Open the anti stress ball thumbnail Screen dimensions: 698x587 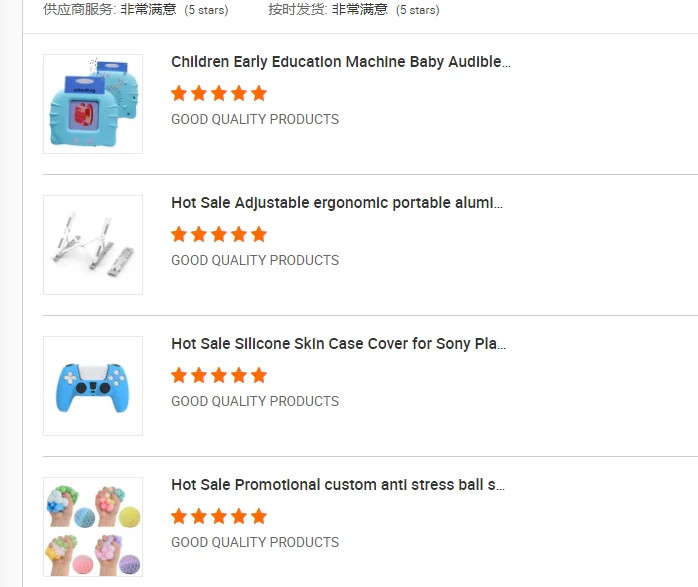[93, 527]
